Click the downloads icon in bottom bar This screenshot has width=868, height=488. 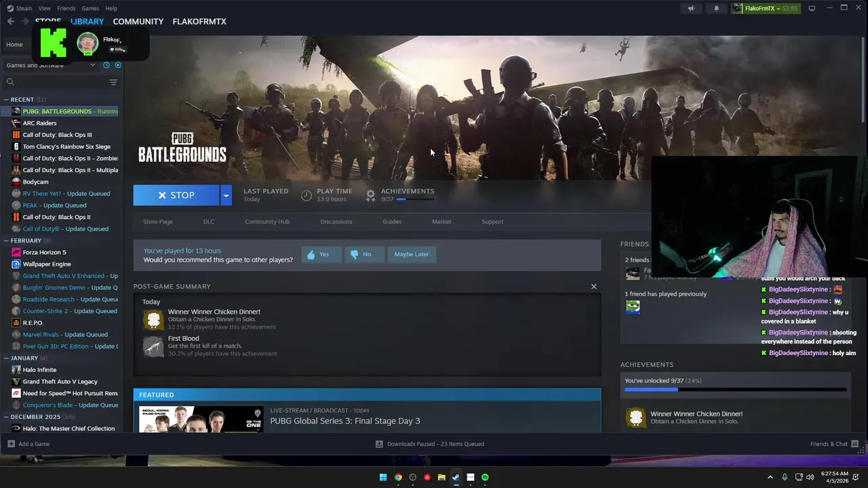379,444
